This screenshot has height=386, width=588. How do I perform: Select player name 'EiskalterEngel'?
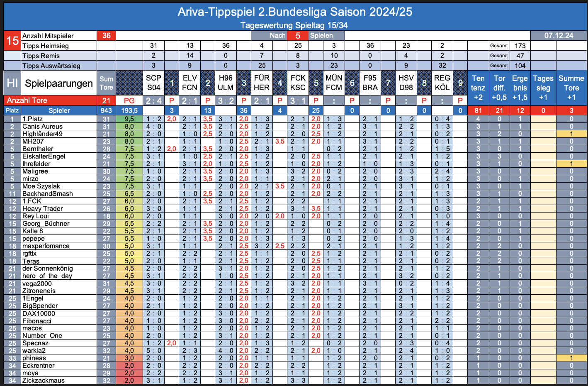click(x=44, y=156)
